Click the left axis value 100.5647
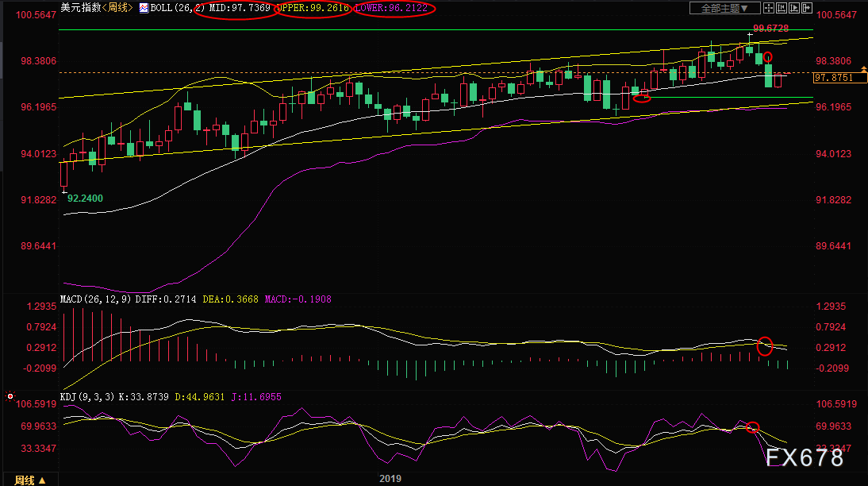Viewport: 868px width, 486px height. pos(36,15)
